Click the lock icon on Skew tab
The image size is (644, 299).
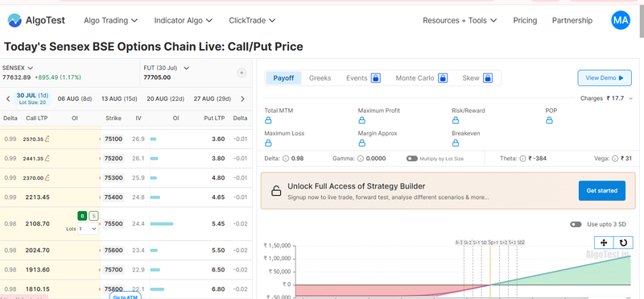[x=488, y=77]
